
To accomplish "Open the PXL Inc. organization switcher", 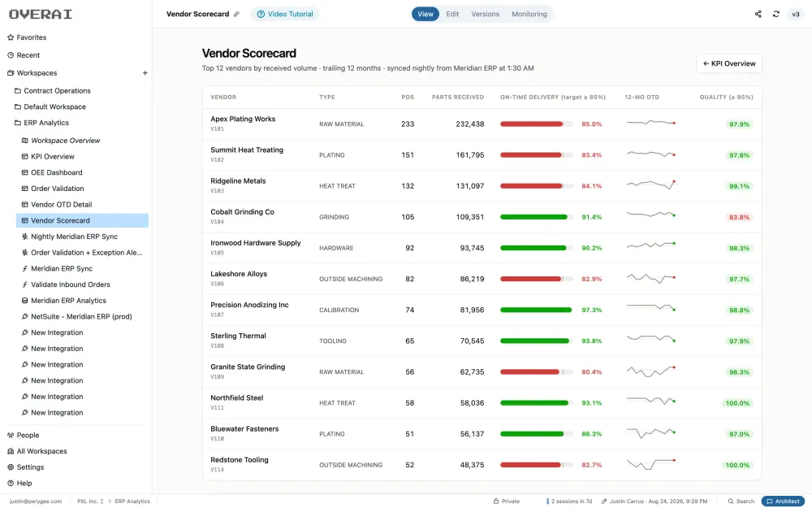I will pyautogui.click(x=90, y=501).
